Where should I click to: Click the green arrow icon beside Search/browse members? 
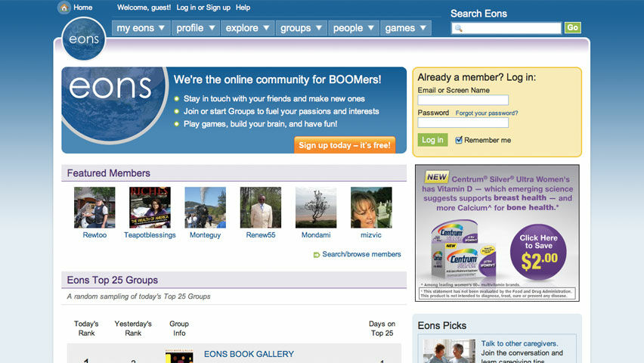(x=316, y=255)
